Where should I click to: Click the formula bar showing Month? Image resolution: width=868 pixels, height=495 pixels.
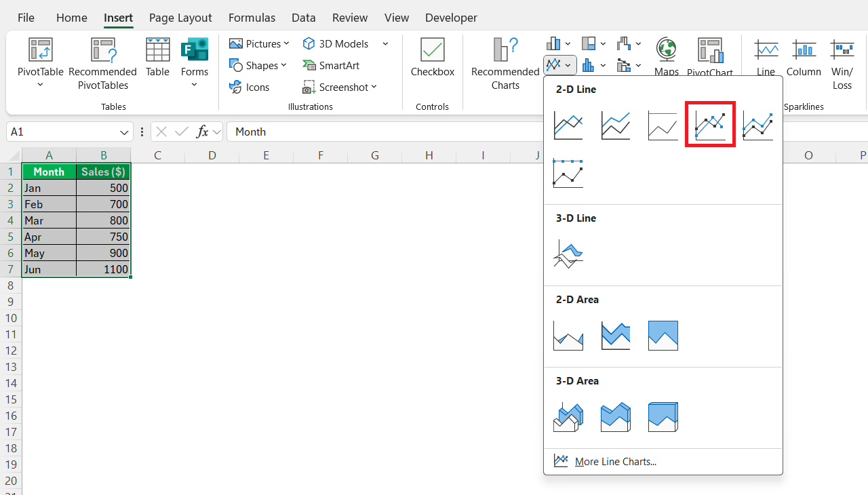coord(547,132)
